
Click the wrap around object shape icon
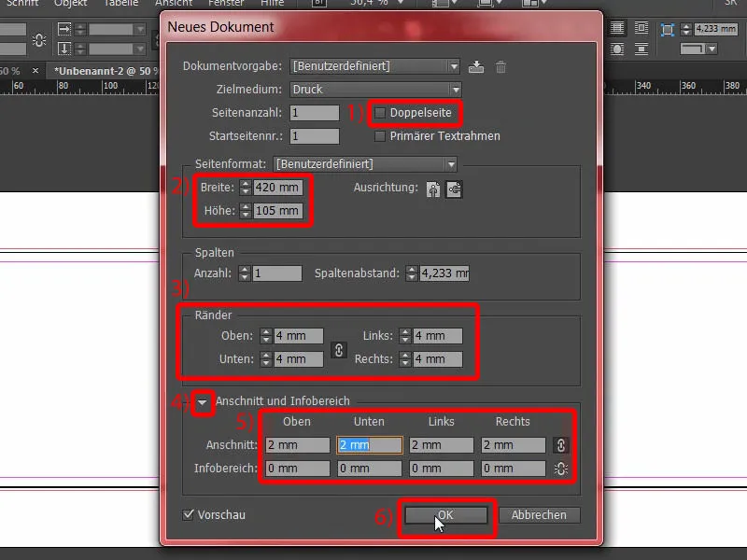(617, 49)
